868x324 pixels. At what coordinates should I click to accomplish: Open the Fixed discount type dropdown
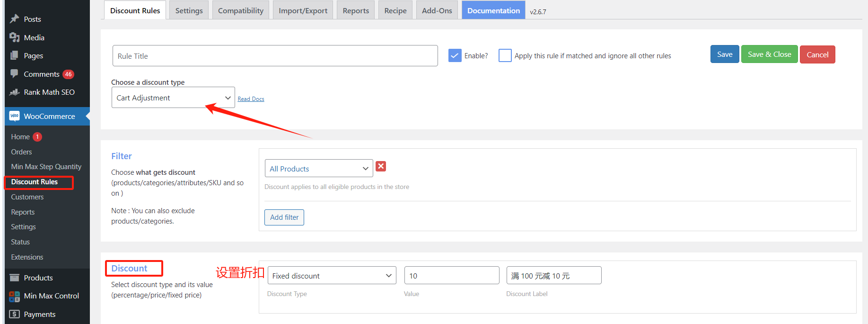(x=332, y=276)
